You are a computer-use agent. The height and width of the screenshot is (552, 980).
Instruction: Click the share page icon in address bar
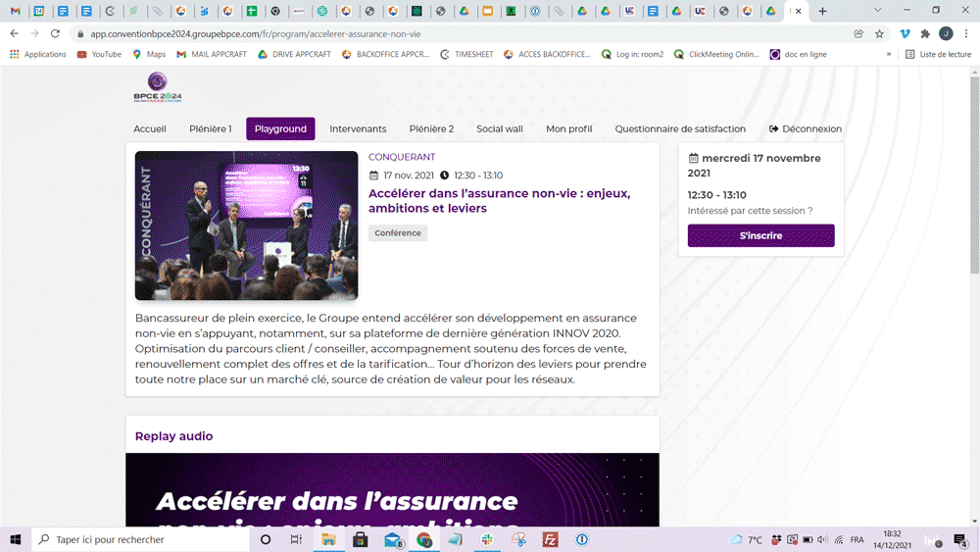coord(858,33)
